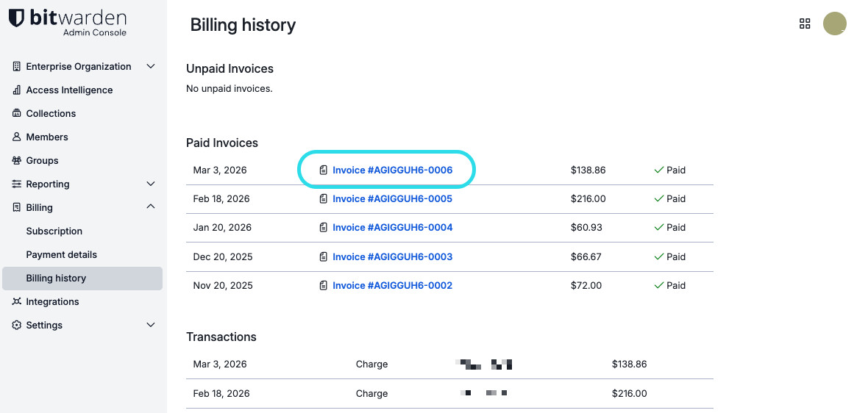
Task: Expand the Enterprise Organization chevron
Action: pyautogui.click(x=151, y=67)
